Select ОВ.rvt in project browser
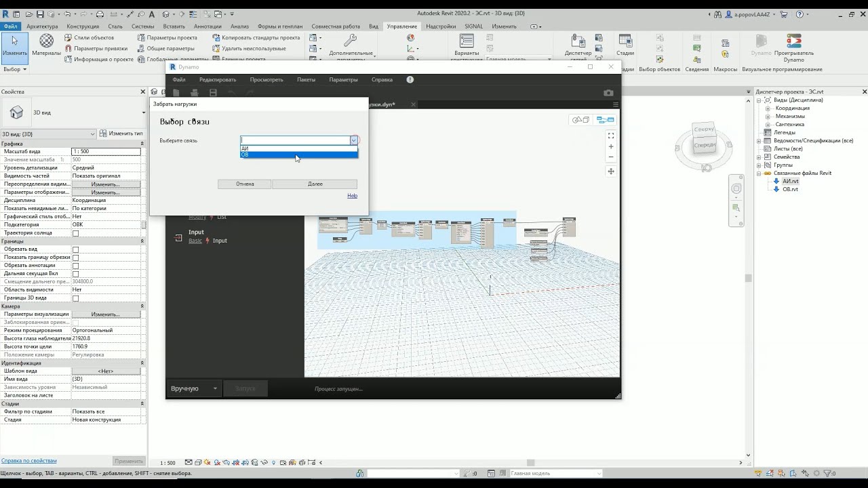The image size is (868, 488). click(790, 190)
